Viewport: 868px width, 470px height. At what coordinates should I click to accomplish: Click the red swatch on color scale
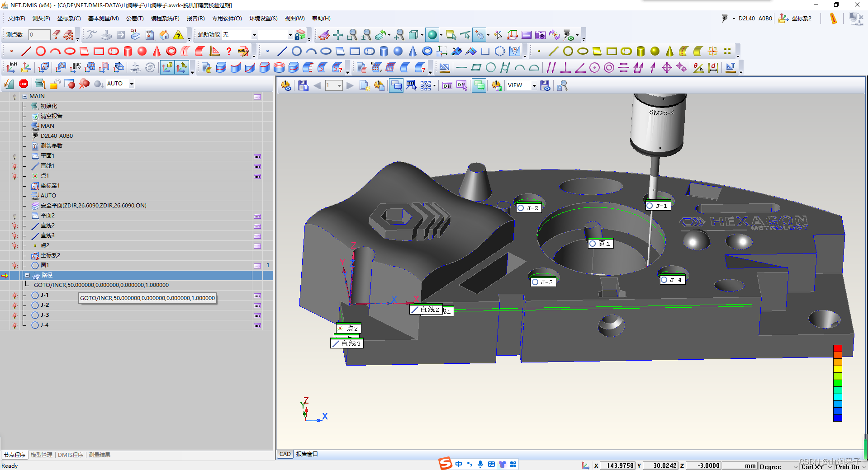pyautogui.click(x=837, y=348)
